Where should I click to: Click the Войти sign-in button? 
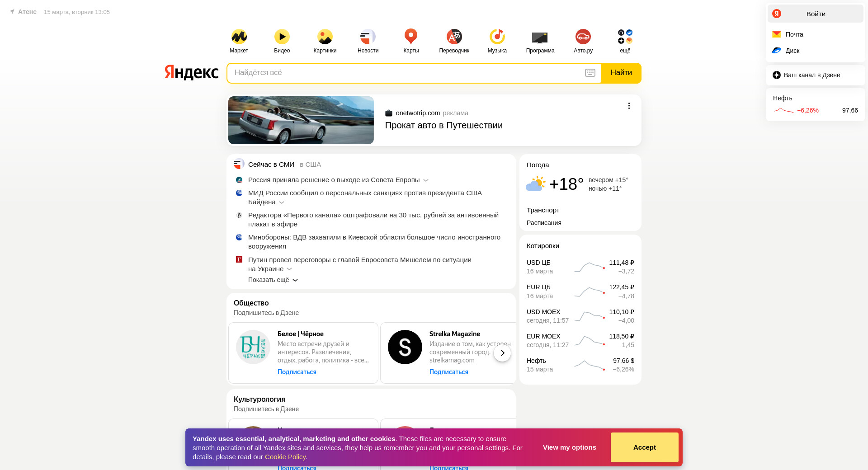pos(816,14)
